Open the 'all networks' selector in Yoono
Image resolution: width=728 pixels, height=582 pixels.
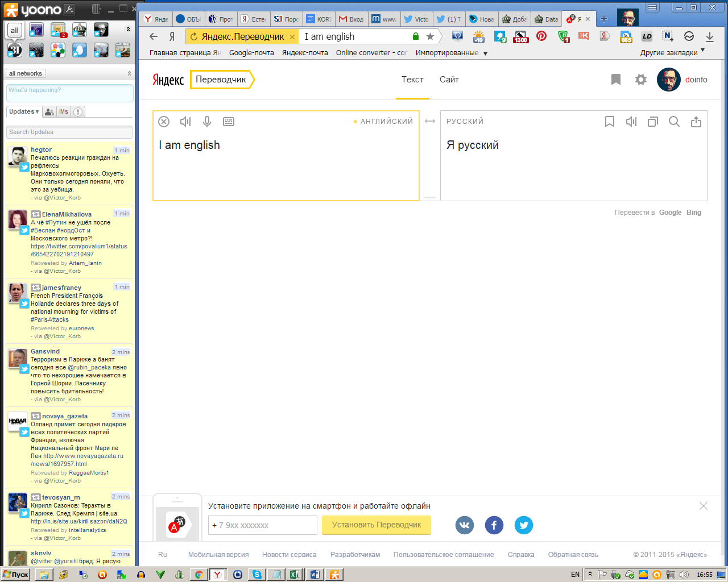[x=26, y=73]
